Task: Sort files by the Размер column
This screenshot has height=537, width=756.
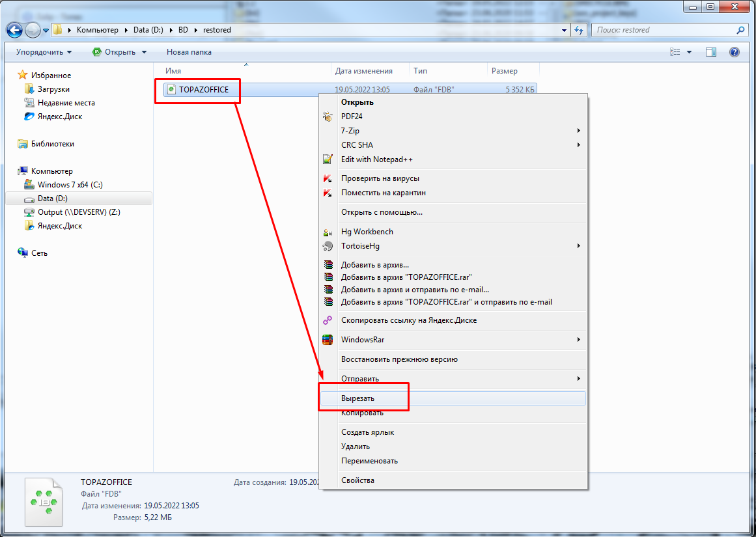Action: (x=514, y=71)
